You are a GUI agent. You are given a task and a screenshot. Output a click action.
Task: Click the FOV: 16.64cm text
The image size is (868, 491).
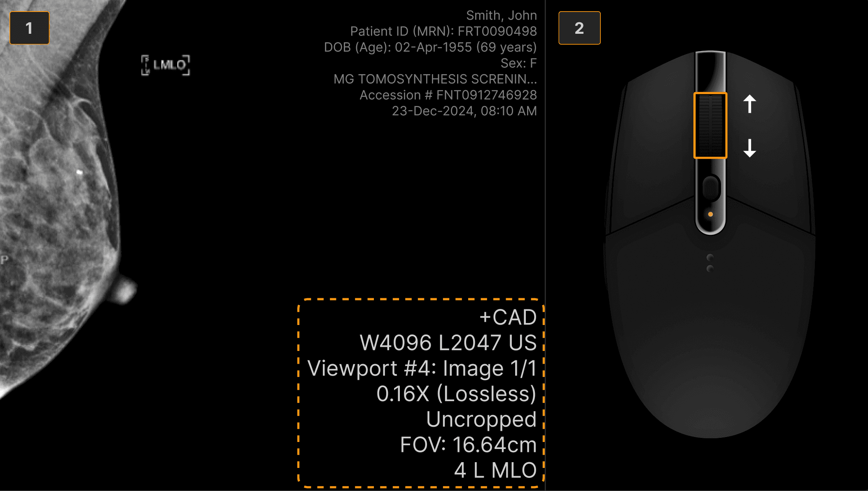pyautogui.click(x=469, y=445)
